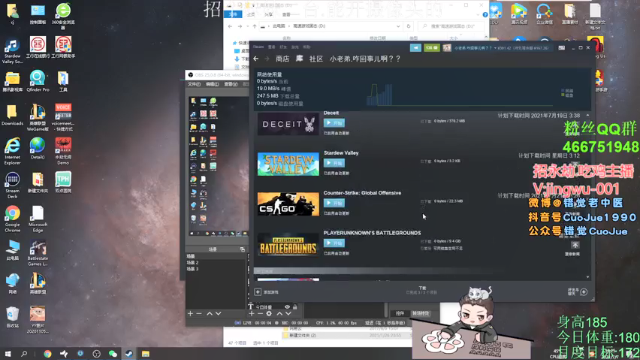Add a scene with OBS scenes plus button

190,313
